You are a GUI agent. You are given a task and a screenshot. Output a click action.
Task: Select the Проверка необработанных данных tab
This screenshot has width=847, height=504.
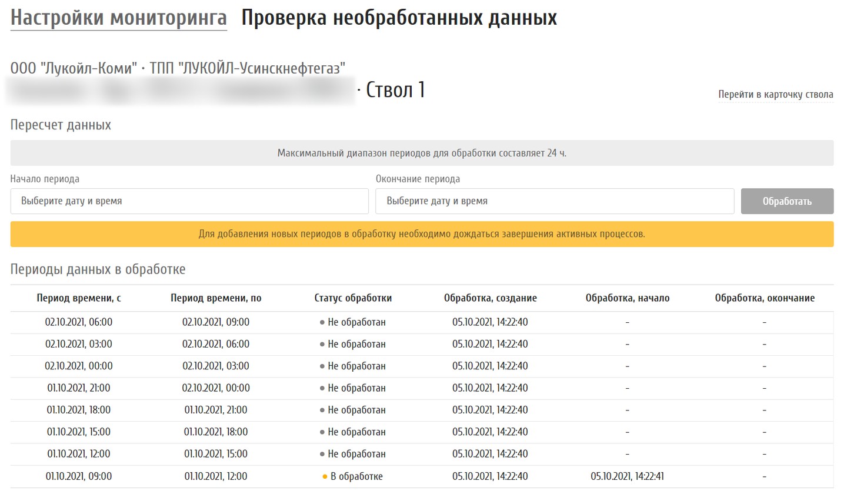tap(399, 18)
